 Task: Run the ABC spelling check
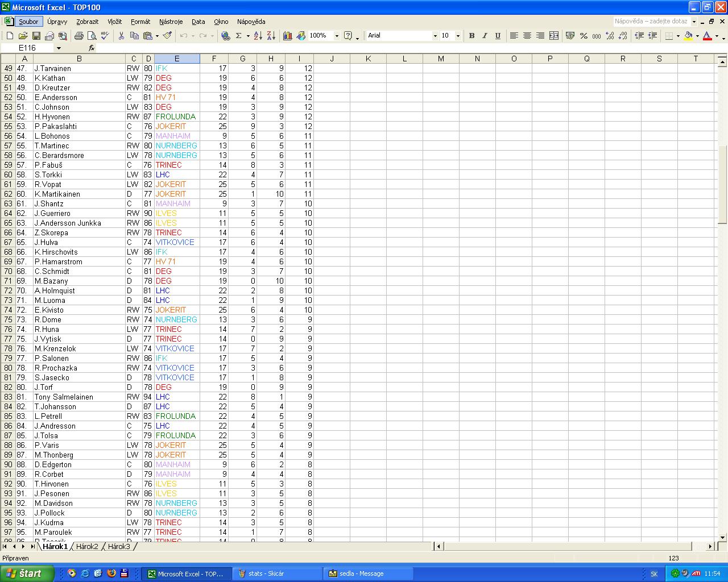pos(105,36)
